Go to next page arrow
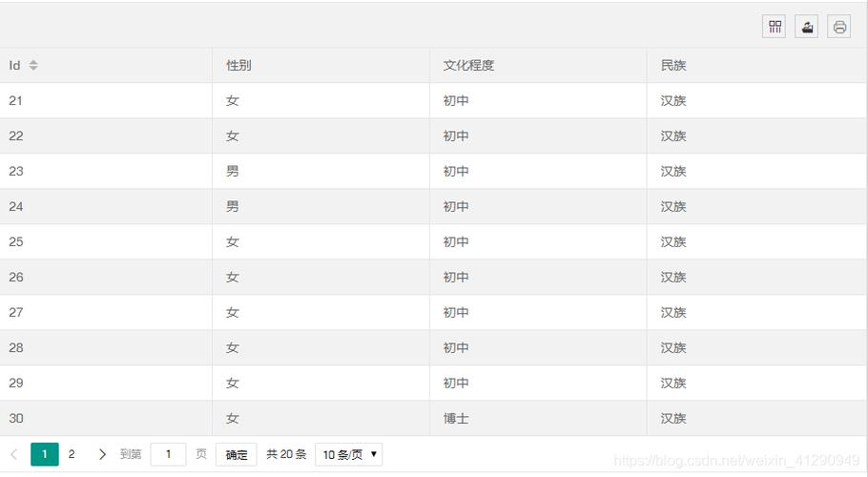868x477 pixels. coord(102,454)
